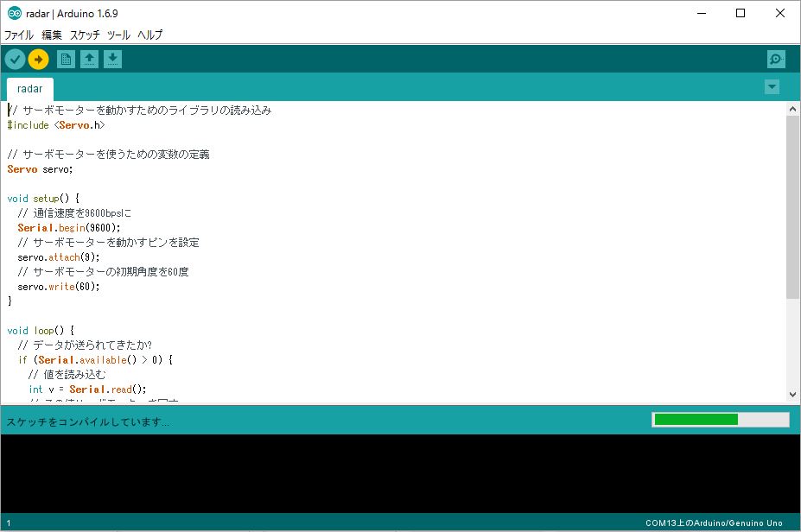Maximize the Arduino window
Image resolution: width=801 pixels, height=532 pixels.
[x=741, y=13]
